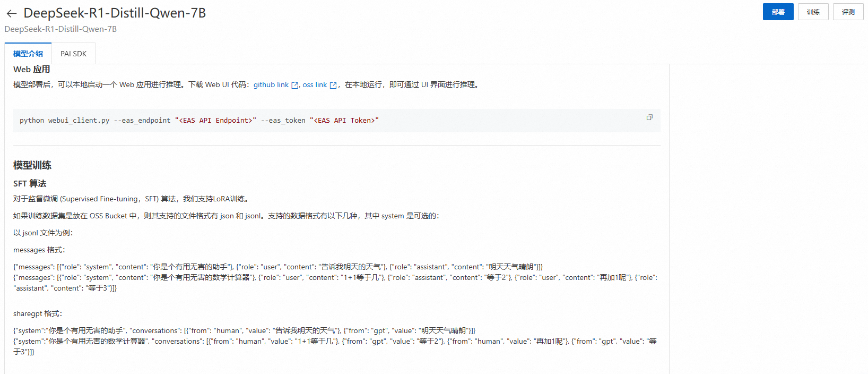Click the SFT 算法 heading
The height and width of the screenshot is (374, 868).
[30, 184]
